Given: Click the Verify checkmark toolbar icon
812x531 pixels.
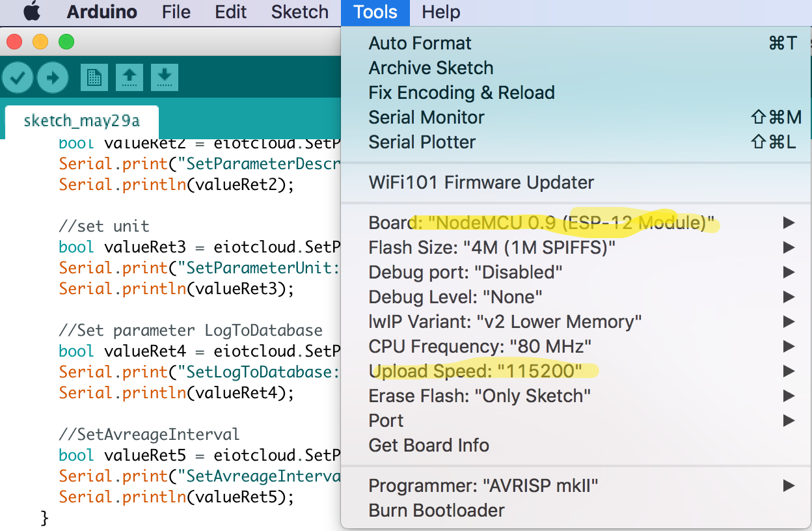Looking at the screenshot, I should [x=18, y=78].
